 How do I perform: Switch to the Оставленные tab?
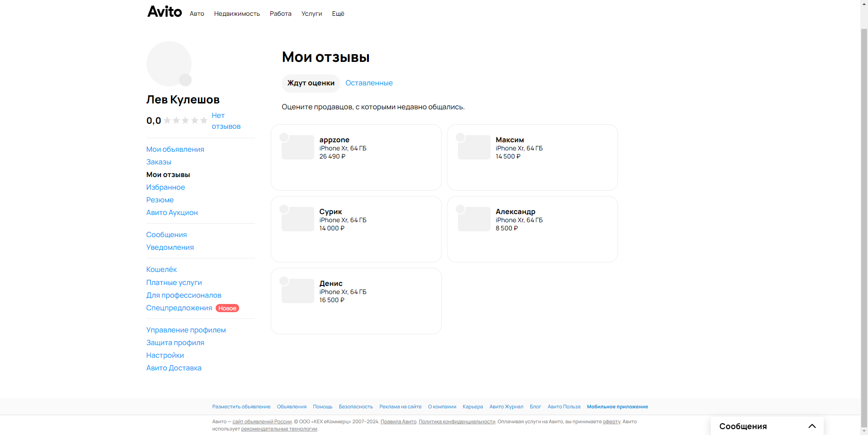coord(369,83)
